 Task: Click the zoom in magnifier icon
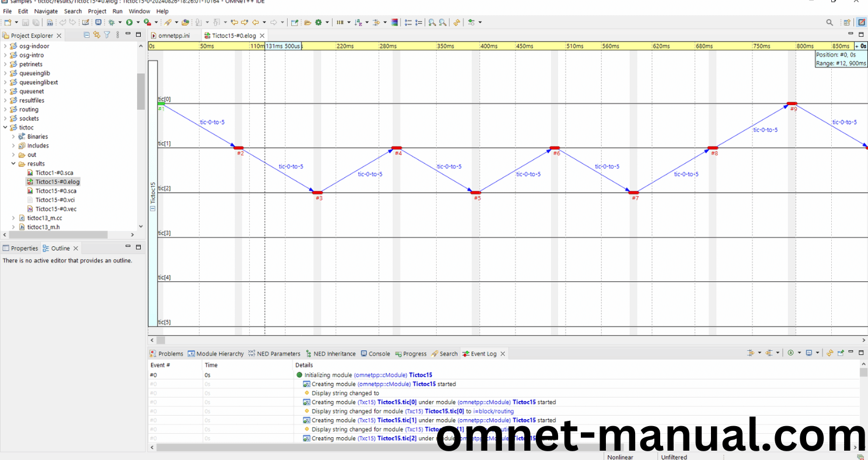(432, 22)
